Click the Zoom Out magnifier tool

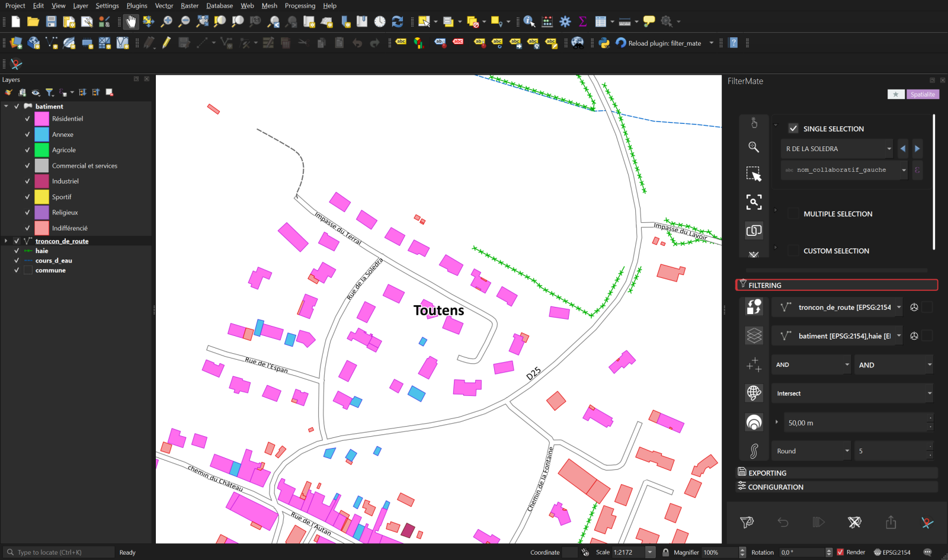[184, 22]
